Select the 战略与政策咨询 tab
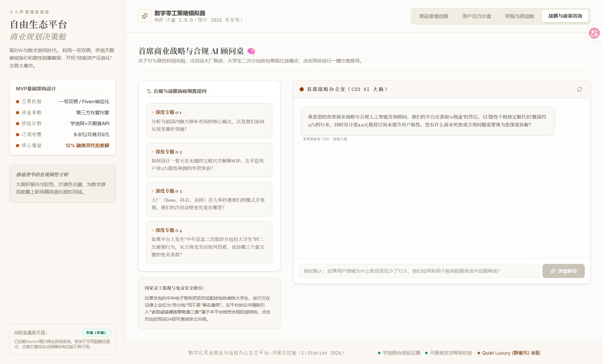Screen dimensions: 603x364 [x=565, y=16]
